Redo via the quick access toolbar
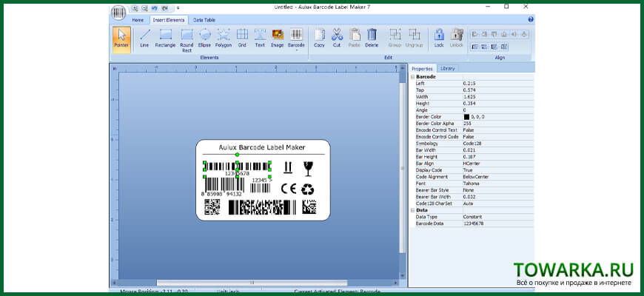This screenshot has height=296, width=644. point(164,8)
